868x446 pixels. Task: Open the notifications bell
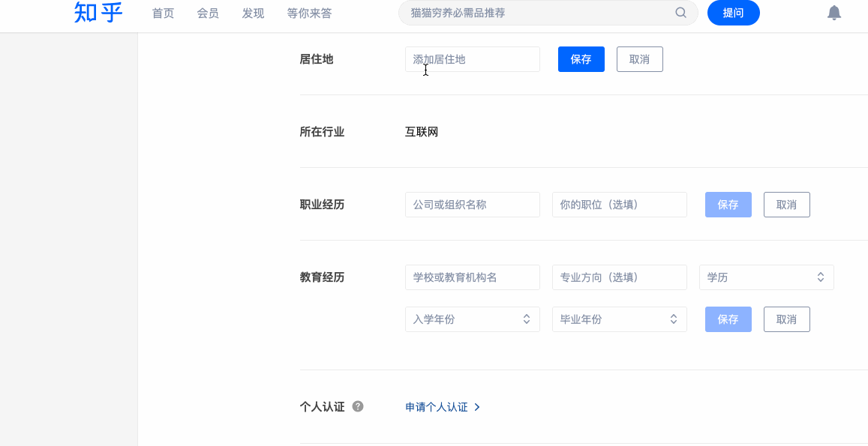click(833, 13)
